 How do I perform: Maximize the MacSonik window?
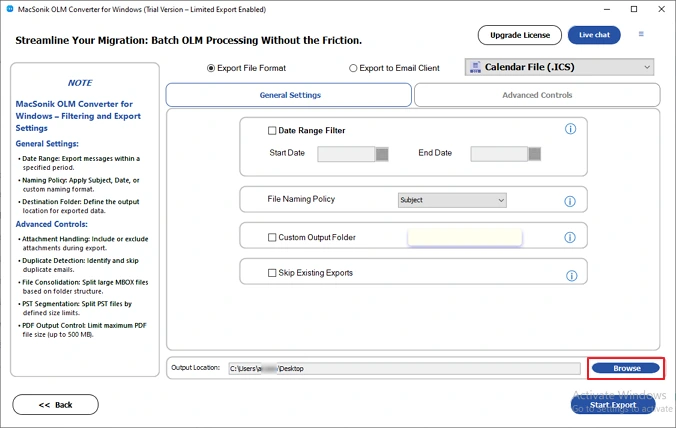[x=634, y=9]
